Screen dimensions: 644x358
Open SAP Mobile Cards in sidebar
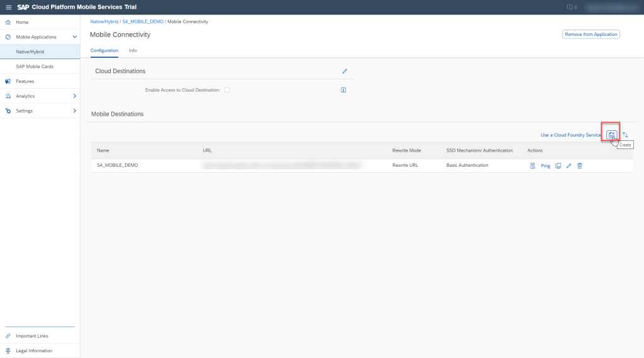(40, 67)
